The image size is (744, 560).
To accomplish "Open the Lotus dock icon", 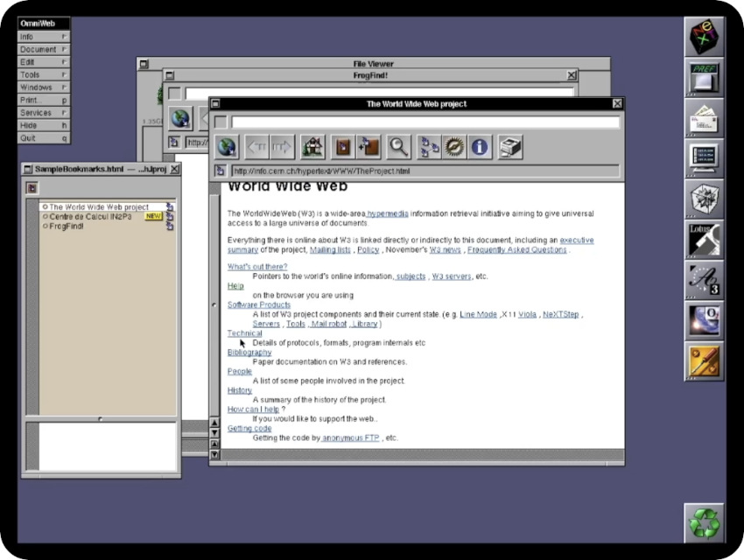I will pos(704,240).
